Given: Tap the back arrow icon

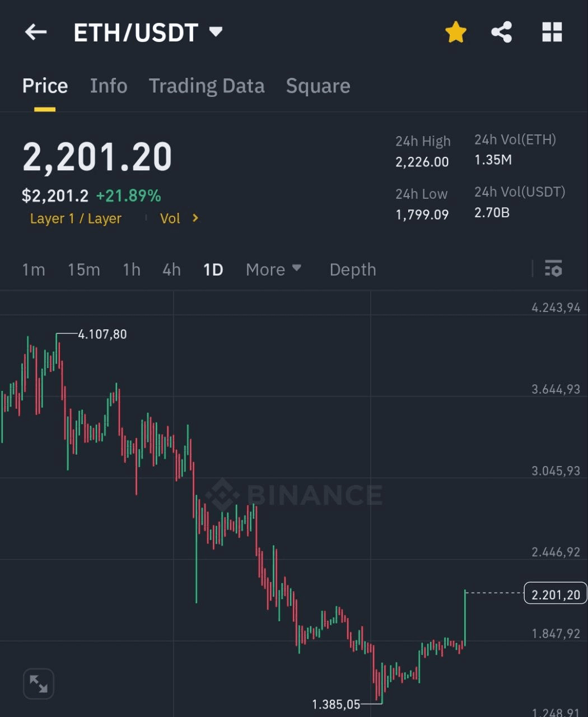Looking at the screenshot, I should tap(36, 32).
